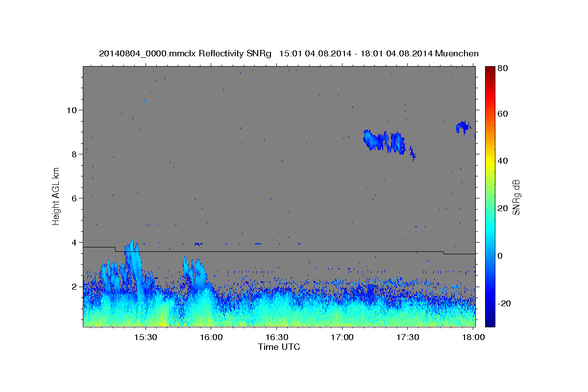Viewport: 588px width, 392px height.
Task: Click the colorbar value label 60
Action: point(503,114)
